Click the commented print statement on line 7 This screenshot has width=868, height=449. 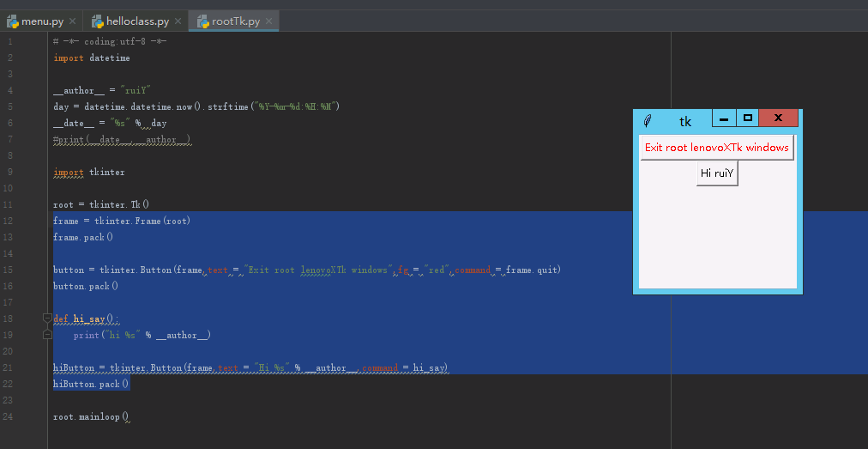[x=123, y=139]
